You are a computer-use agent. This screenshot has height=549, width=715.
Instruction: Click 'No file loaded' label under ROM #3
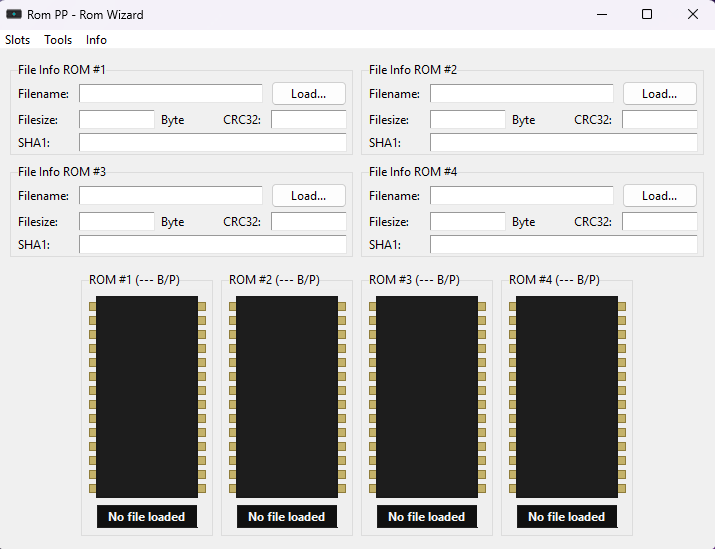(x=427, y=517)
